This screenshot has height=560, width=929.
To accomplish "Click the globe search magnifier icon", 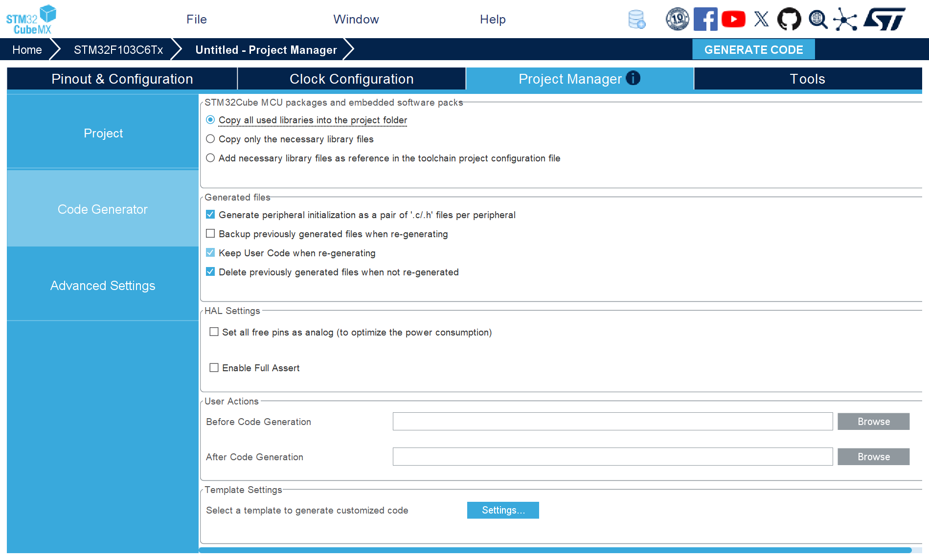I will point(817,20).
